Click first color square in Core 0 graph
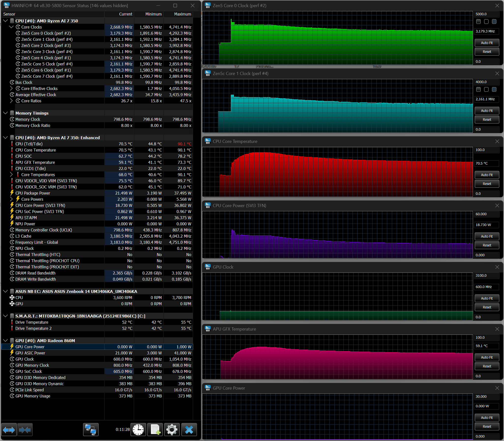Screen dimensions: 504x441 point(478,22)
